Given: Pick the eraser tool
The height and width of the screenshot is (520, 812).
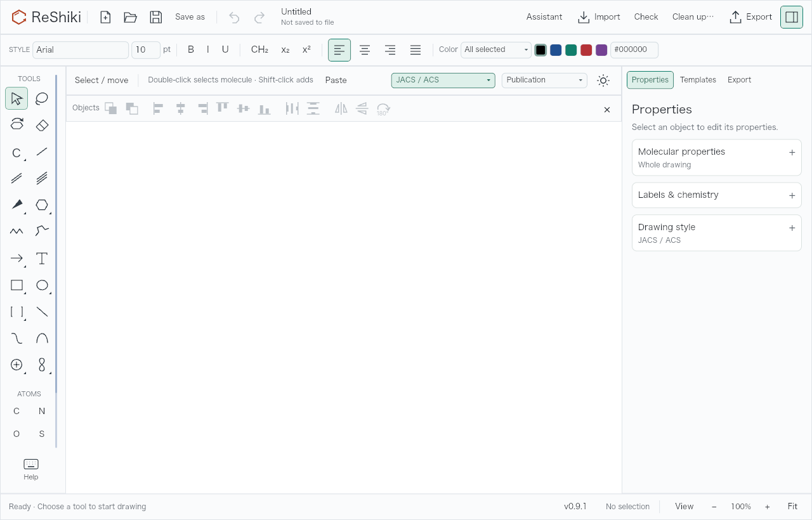Looking at the screenshot, I should (x=42, y=125).
